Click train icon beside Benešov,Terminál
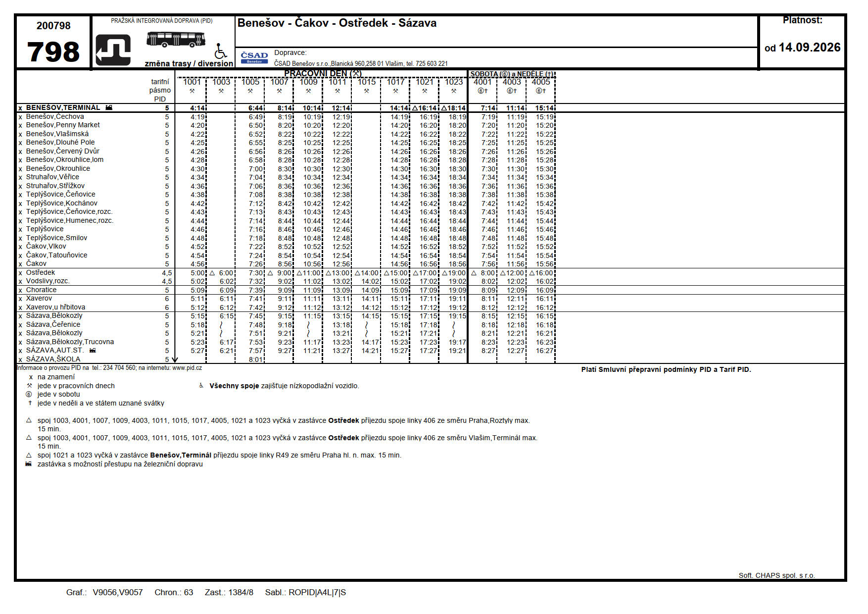Screen dimensions: 868x614 coord(109,107)
